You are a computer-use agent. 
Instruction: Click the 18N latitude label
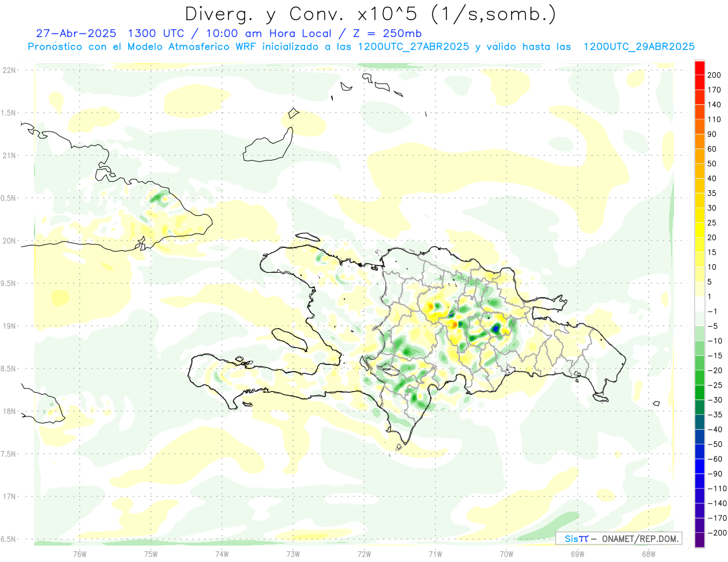[8, 411]
